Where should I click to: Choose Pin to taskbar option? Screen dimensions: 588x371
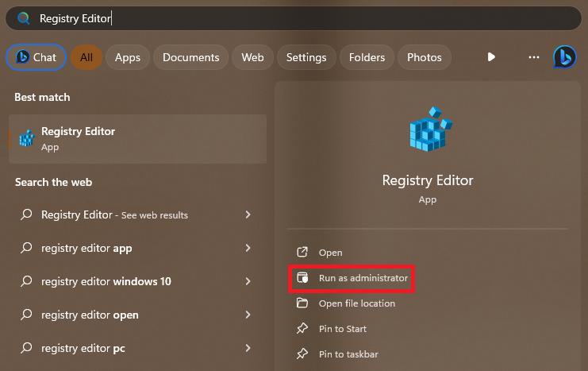(x=348, y=354)
